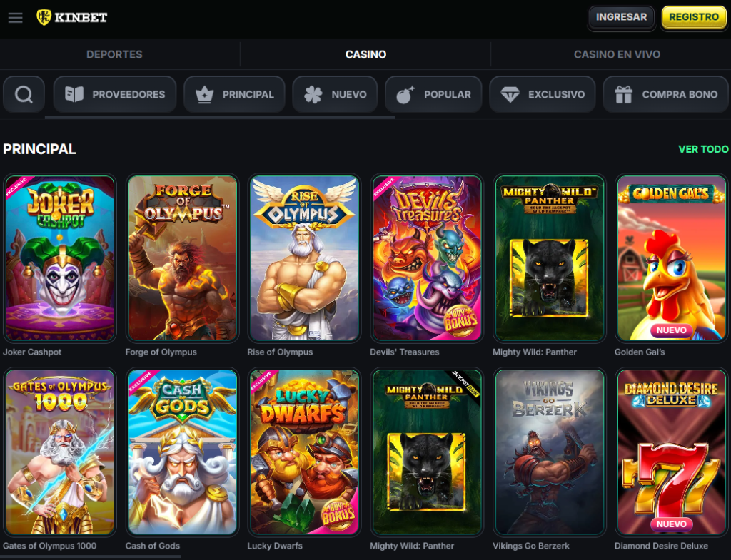The height and width of the screenshot is (560, 731).
Task: Switch to the Deportes tab
Action: pyautogui.click(x=114, y=54)
